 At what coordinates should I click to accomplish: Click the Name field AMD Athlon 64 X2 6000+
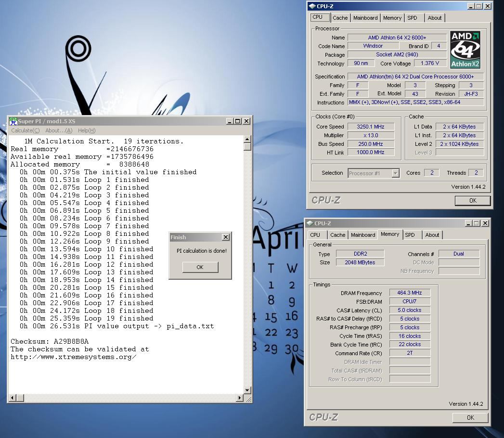click(x=397, y=38)
